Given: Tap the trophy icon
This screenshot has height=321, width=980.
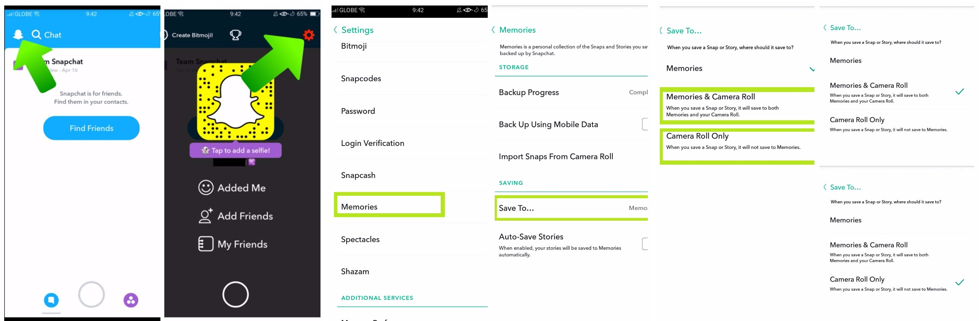Looking at the screenshot, I should (236, 35).
